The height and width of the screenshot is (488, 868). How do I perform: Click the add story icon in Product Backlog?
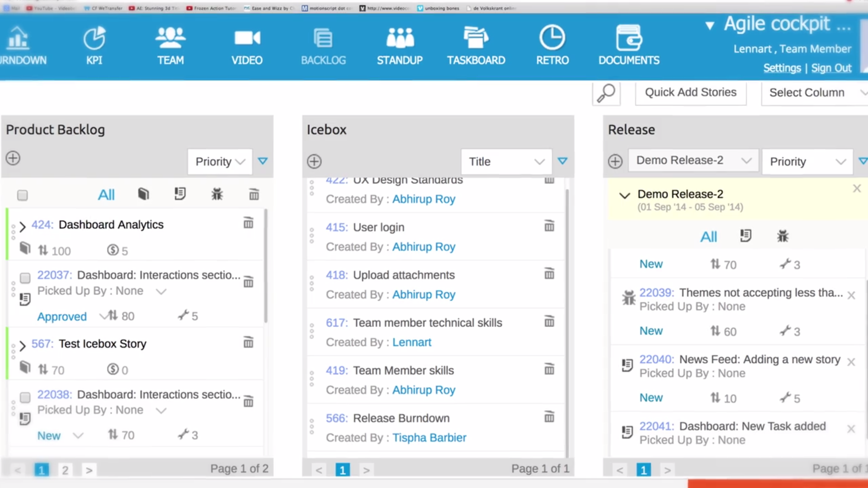(13, 158)
